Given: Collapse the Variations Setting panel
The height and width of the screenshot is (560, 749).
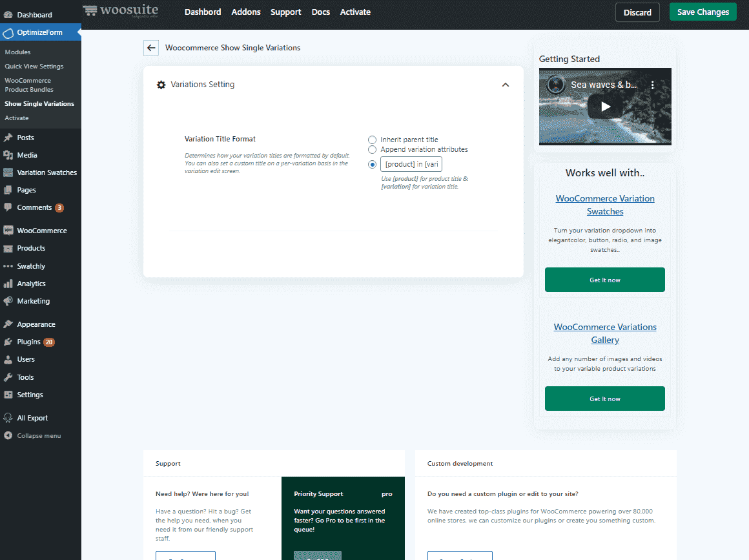Looking at the screenshot, I should [506, 85].
